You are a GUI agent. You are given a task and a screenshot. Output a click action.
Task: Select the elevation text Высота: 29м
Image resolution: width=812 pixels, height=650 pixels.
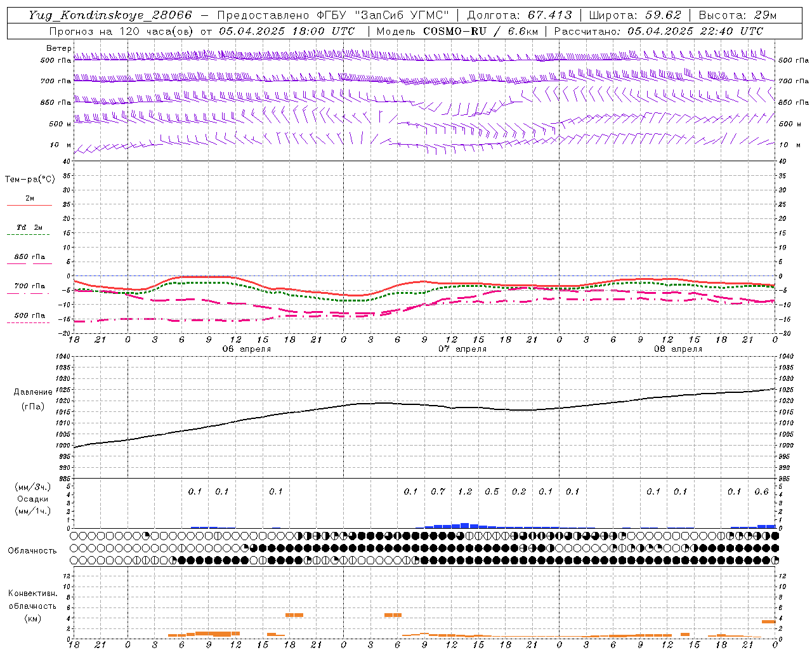click(x=737, y=15)
